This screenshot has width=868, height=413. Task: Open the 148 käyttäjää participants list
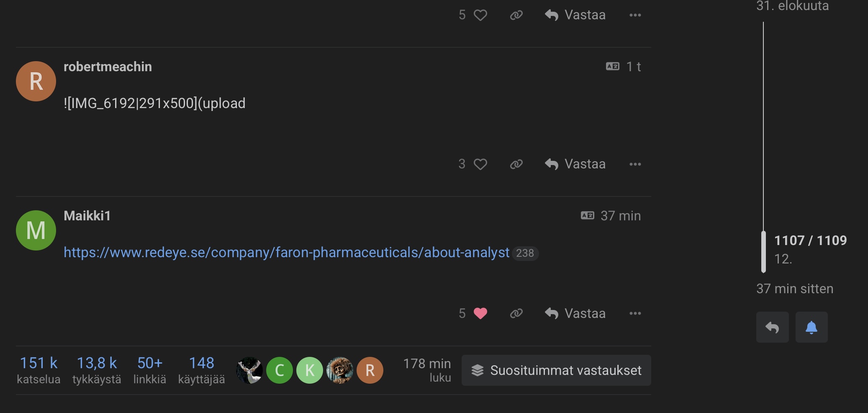[x=201, y=369]
